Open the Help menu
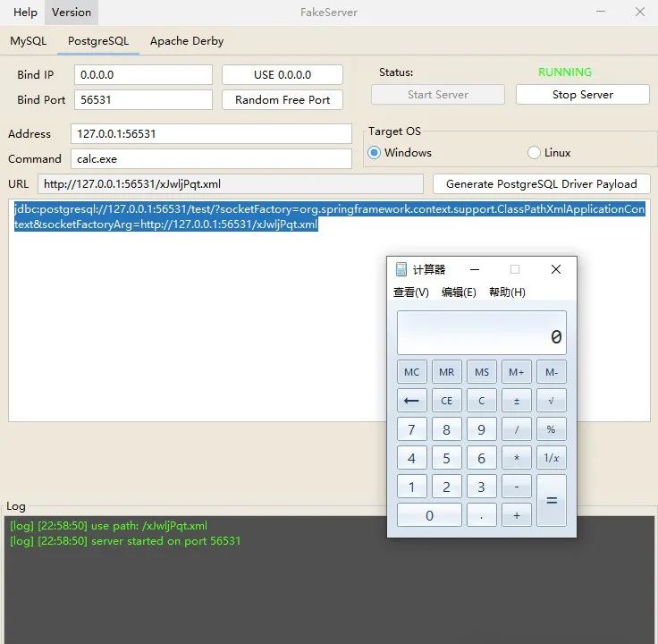658x644 pixels. click(25, 13)
